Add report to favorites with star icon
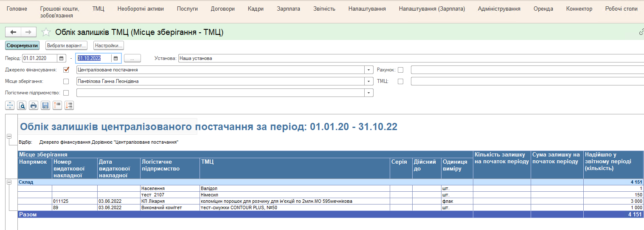 pos(46,32)
